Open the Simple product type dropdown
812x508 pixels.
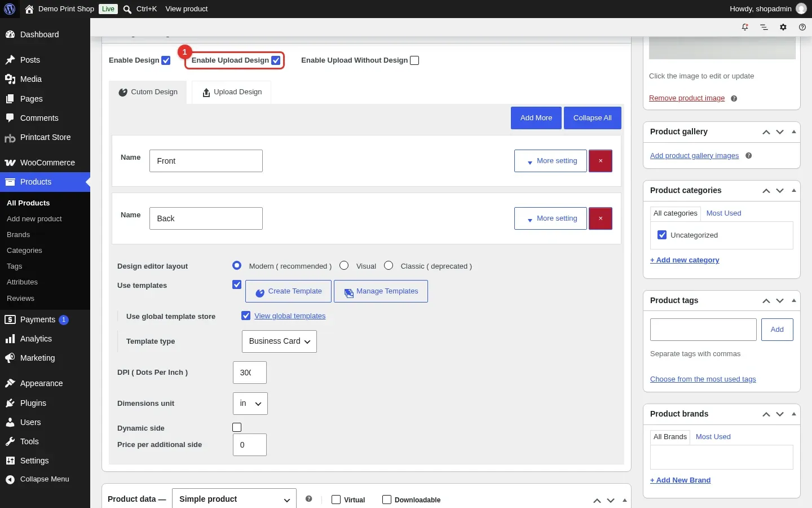click(234, 499)
